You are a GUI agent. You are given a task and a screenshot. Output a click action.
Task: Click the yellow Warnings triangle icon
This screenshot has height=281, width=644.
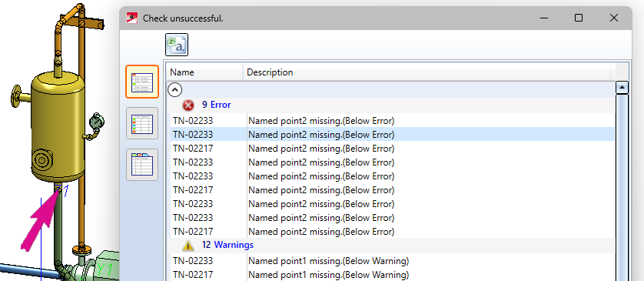(188, 246)
